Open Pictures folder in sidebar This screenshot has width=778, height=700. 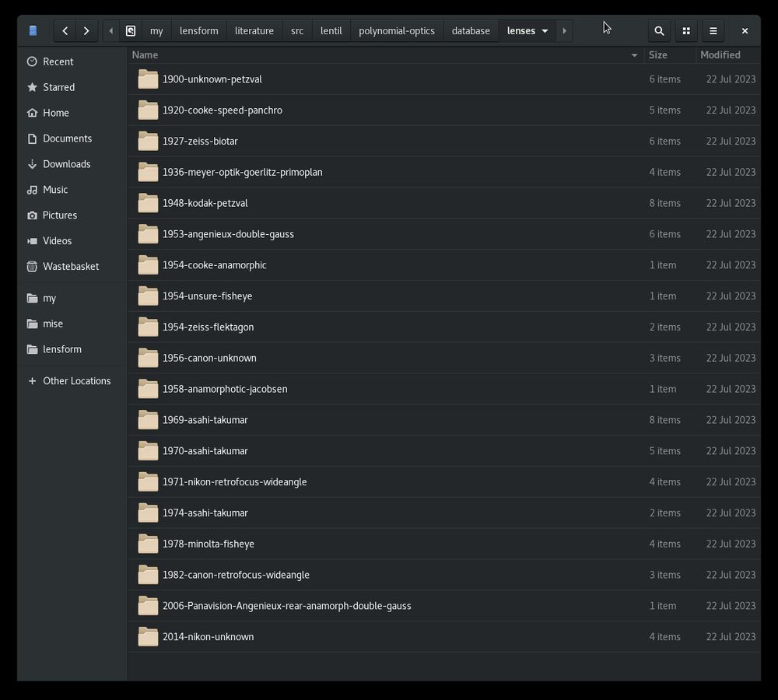click(x=72, y=215)
